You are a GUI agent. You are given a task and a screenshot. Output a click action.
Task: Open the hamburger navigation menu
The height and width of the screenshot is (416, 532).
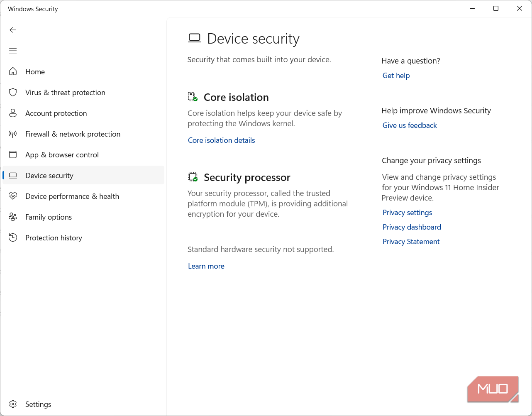[13, 51]
